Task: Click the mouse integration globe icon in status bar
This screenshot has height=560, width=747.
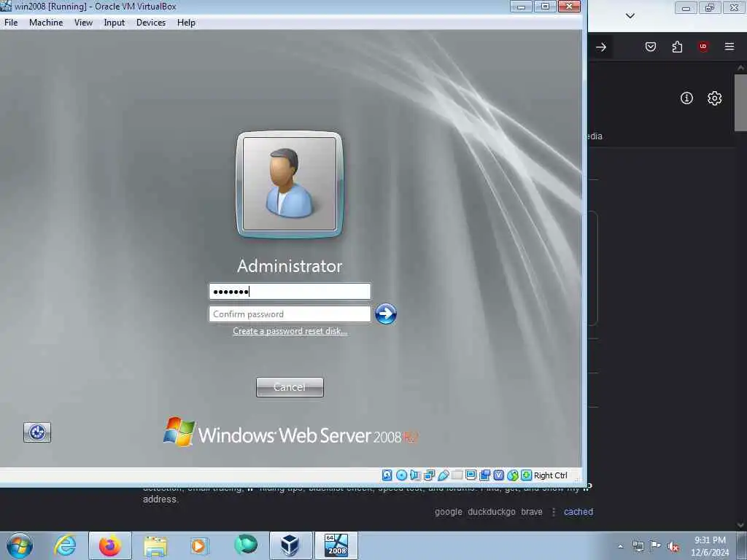Action: click(513, 475)
